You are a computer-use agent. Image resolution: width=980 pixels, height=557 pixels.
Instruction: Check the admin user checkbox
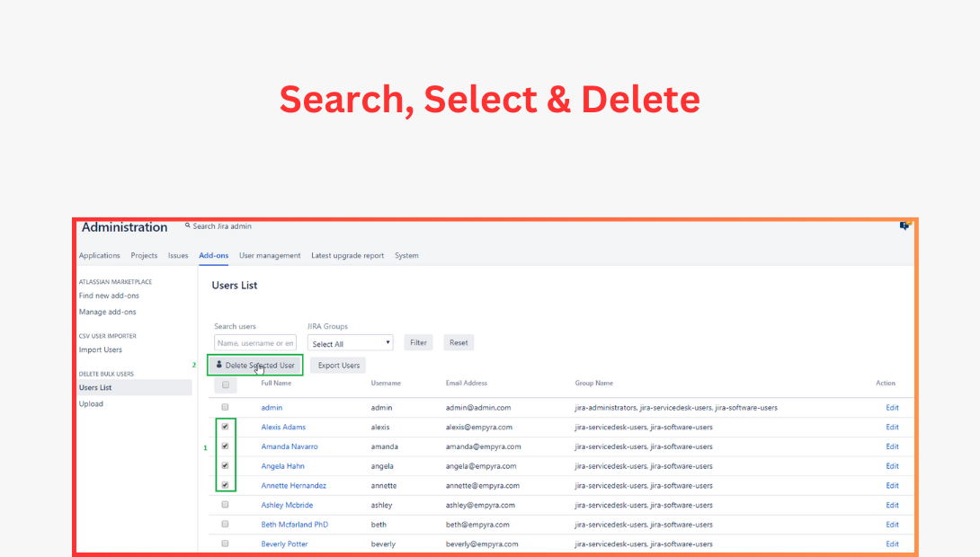coord(225,407)
